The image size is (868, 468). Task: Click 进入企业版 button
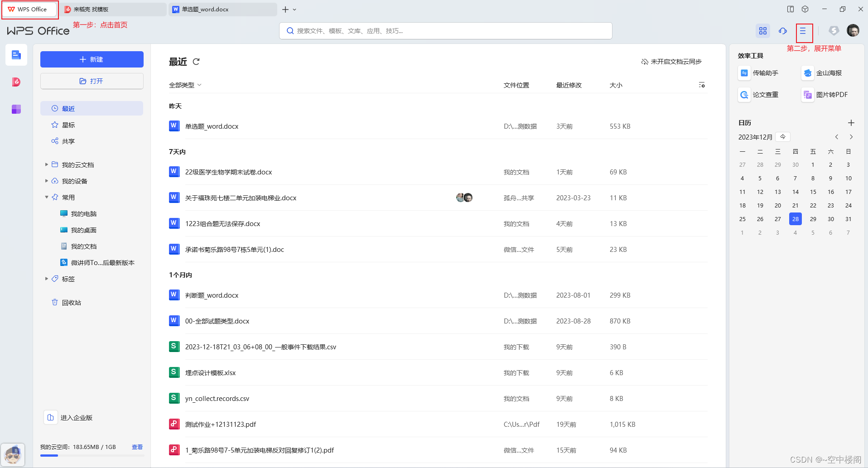(68, 417)
